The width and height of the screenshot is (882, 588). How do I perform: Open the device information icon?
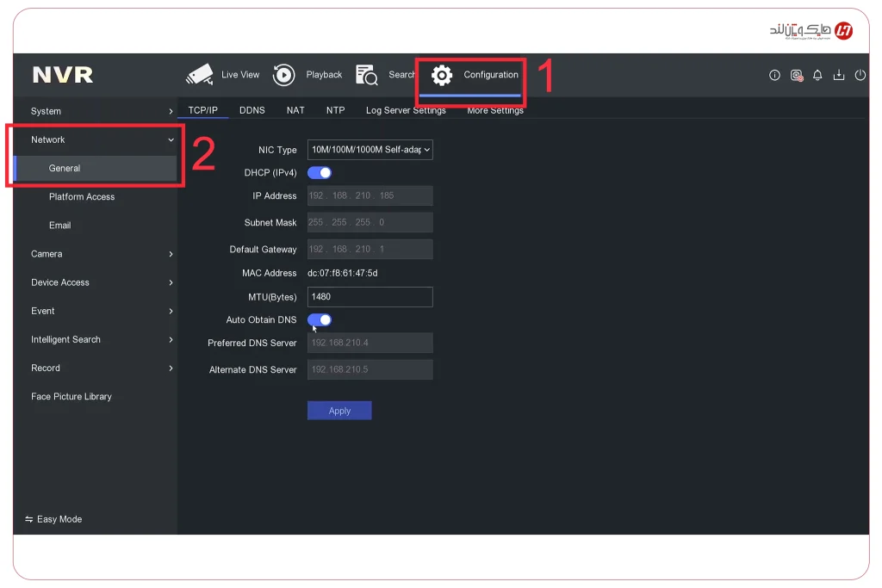pos(774,75)
